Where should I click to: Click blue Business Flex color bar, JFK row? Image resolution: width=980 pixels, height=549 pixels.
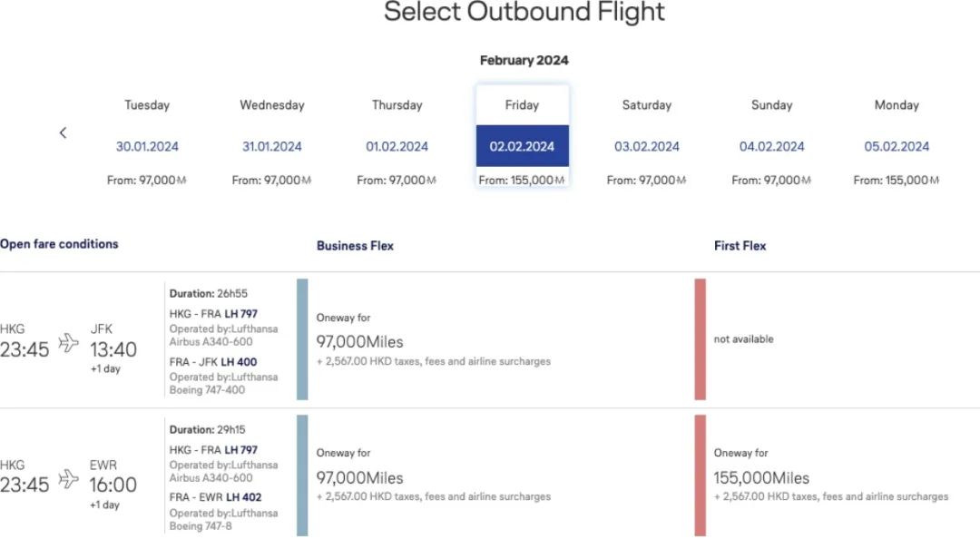pyautogui.click(x=302, y=339)
